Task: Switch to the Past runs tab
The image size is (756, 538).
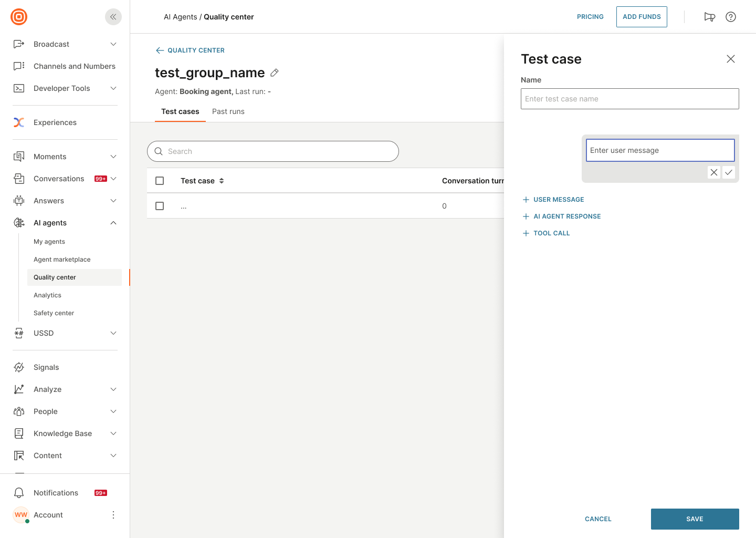Action: coord(228,111)
